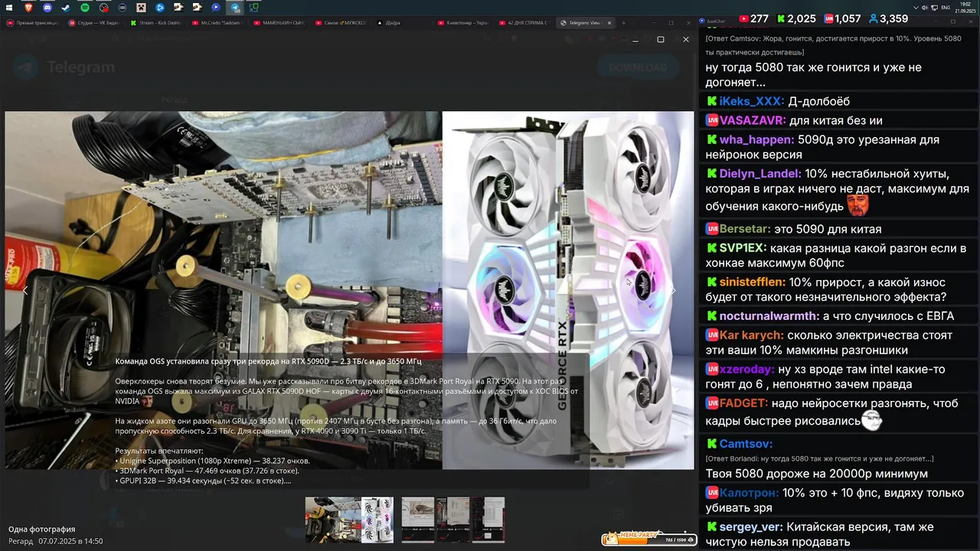Image resolution: width=980 pixels, height=551 pixels.
Task: Click username wha_happen in chat
Action: [756, 139]
